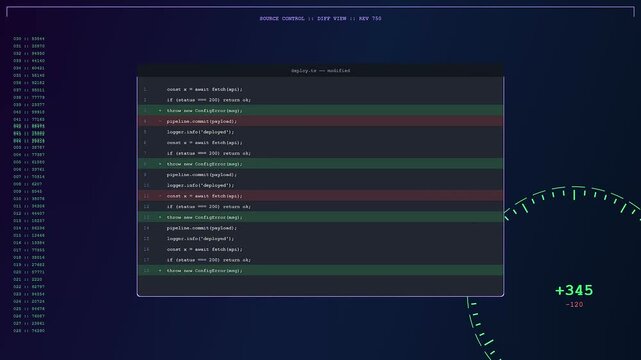The image size is (641, 360).
Task: Click the 038 entry in the left data list
Action: click(x=29, y=97)
